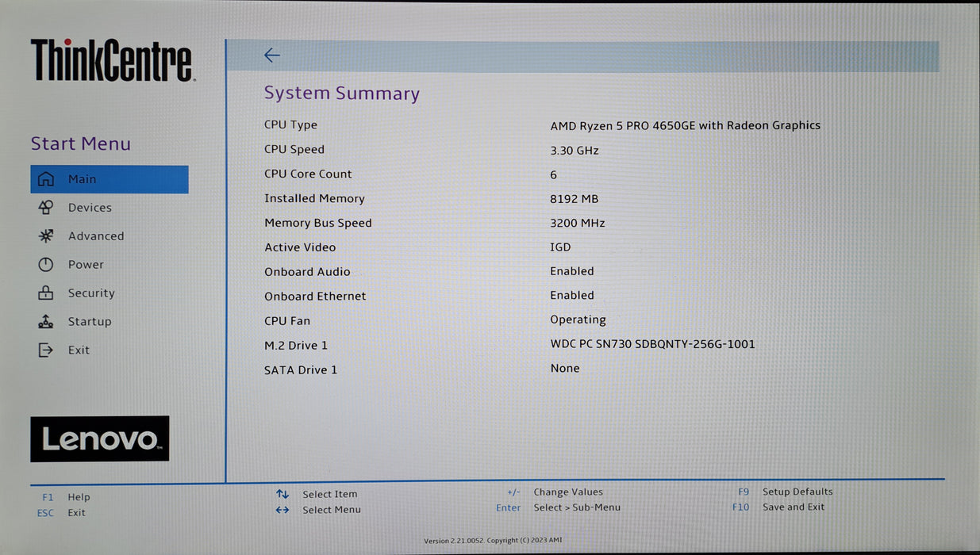The width and height of the screenshot is (980, 555).
Task: Click the 3200 MHz value
Action: point(578,224)
